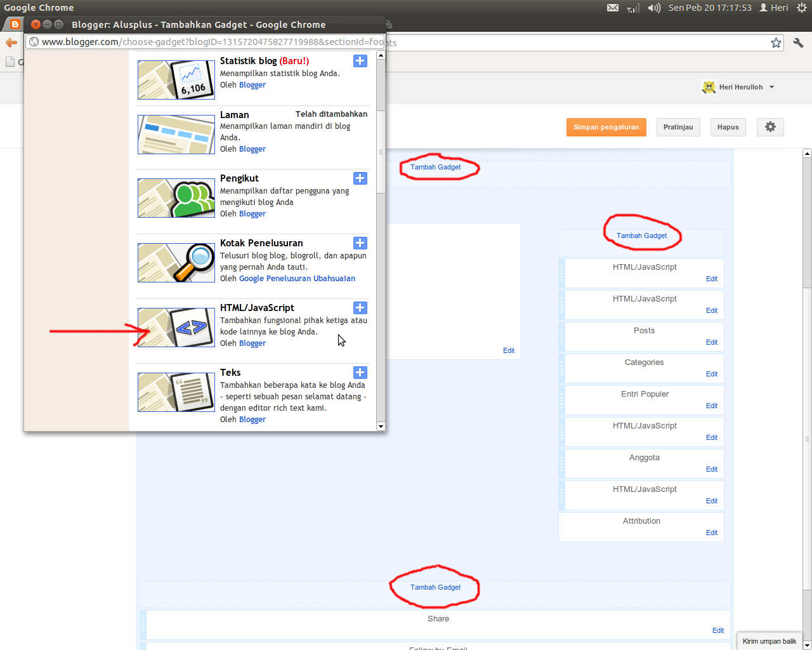Open the network signal indicator
Screen dimensions: 812x650
(633, 8)
